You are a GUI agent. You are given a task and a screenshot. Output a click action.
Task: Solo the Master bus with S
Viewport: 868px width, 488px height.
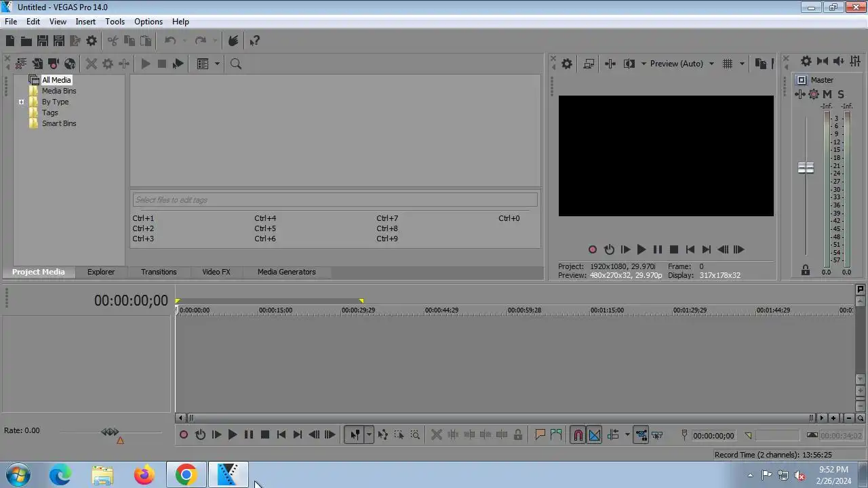coord(841,94)
